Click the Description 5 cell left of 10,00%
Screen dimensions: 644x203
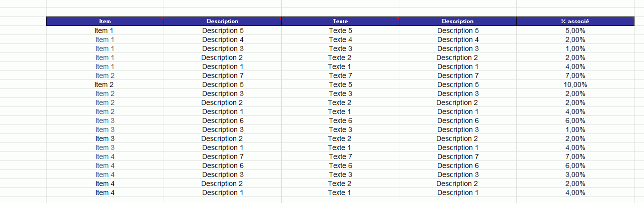point(458,84)
